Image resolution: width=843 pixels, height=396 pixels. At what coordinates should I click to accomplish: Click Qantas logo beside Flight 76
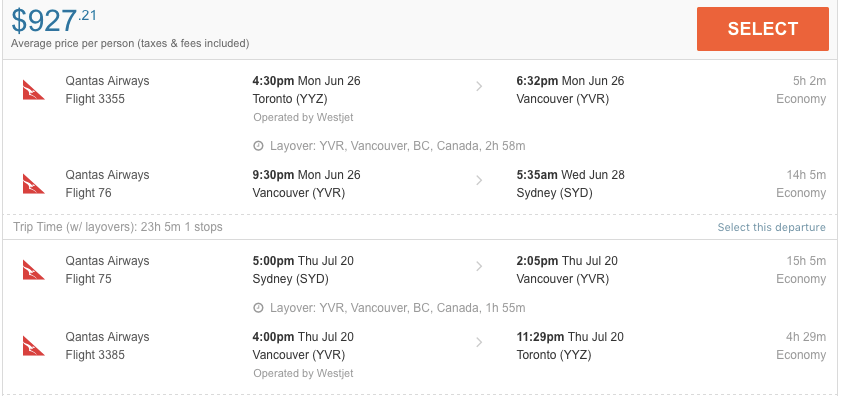point(33,184)
